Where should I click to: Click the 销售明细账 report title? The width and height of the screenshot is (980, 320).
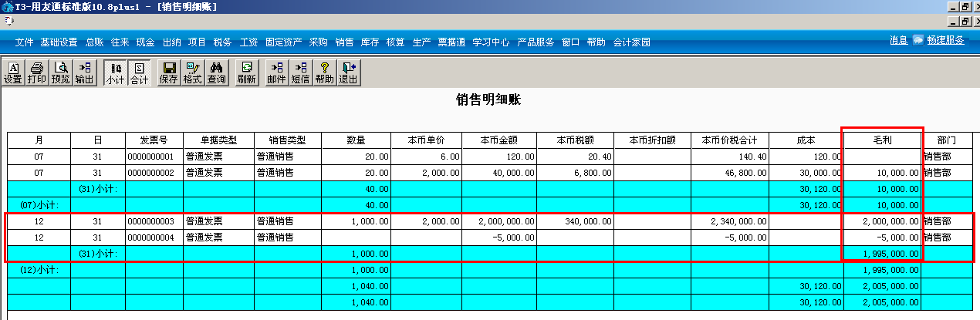point(489,100)
